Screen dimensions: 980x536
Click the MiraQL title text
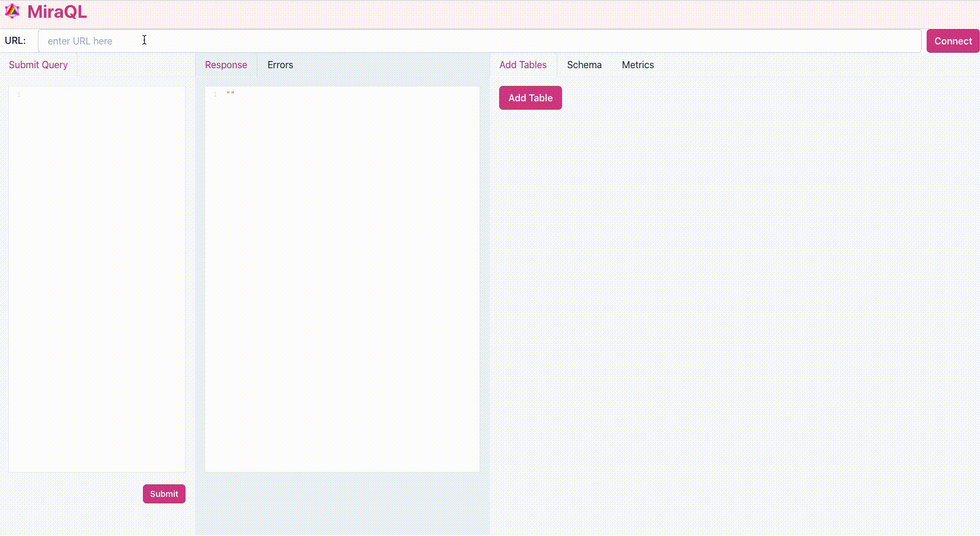(x=57, y=12)
